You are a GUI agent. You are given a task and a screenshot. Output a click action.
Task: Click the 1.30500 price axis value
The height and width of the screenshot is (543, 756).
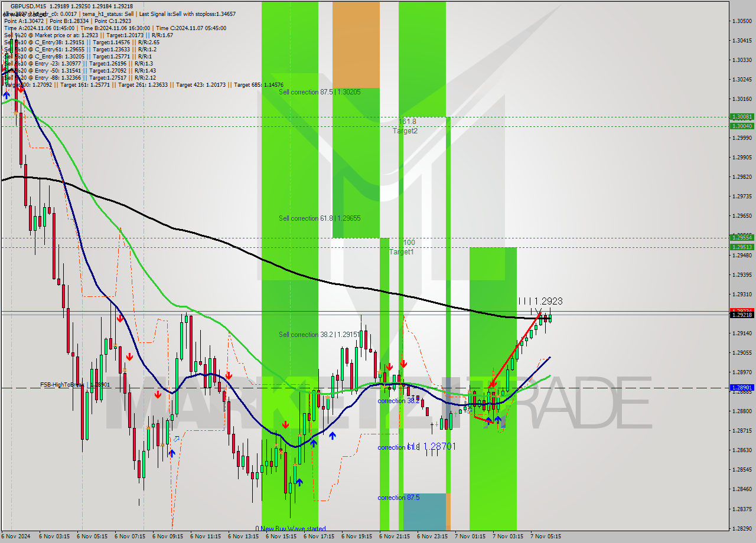pyautogui.click(x=742, y=21)
